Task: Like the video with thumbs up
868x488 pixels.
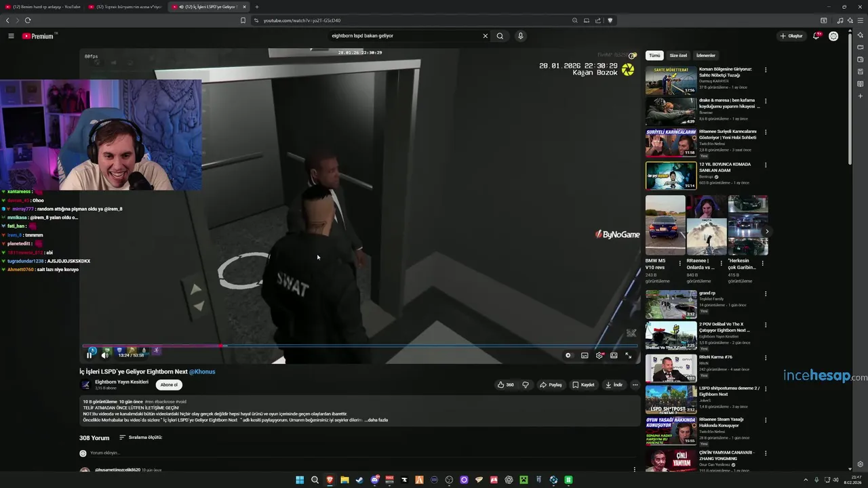Action: point(505,384)
